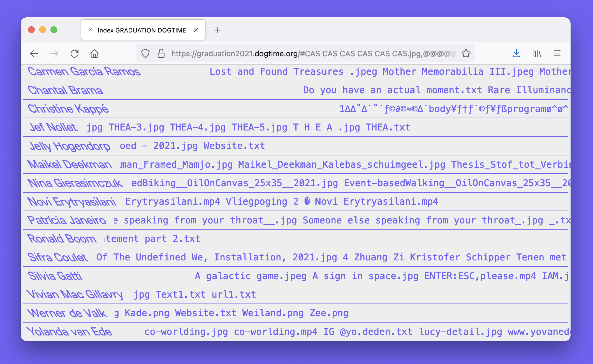The height and width of the screenshot is (364, 593).
Task: Open the library bookshelf icon
Action: click(537, 53)
